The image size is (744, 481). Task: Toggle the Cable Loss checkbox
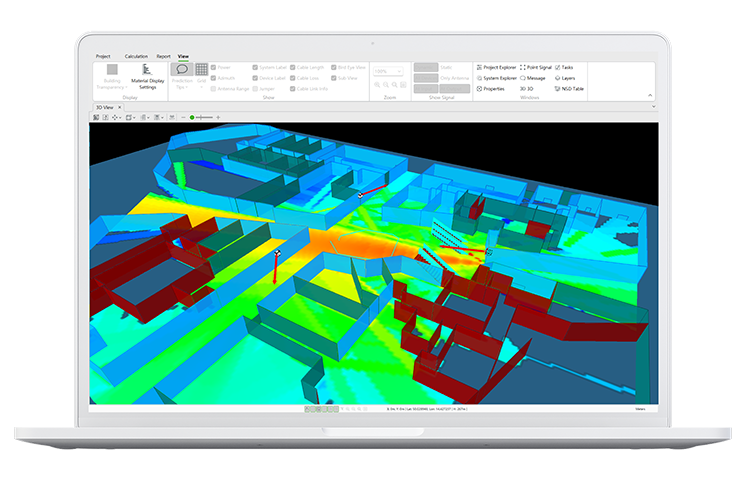pyautogui.click(x=293, y=78)
